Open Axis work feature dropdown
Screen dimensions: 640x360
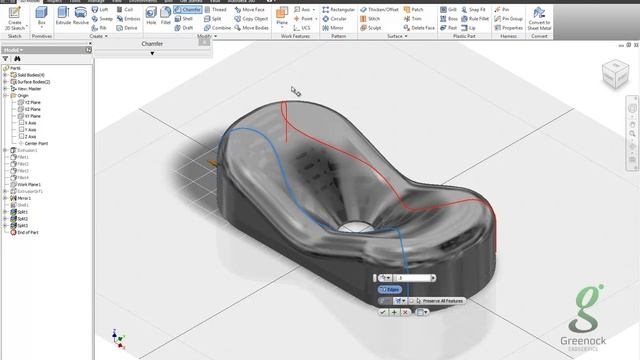[x=313, y=9]
